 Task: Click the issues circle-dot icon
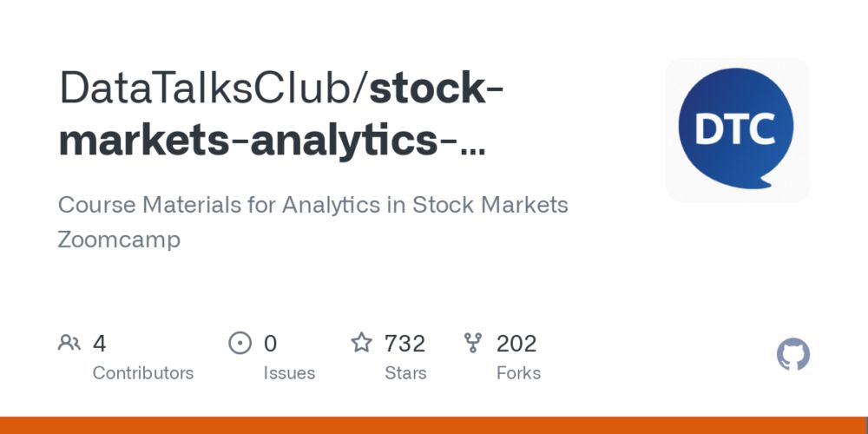click(240, 343)
